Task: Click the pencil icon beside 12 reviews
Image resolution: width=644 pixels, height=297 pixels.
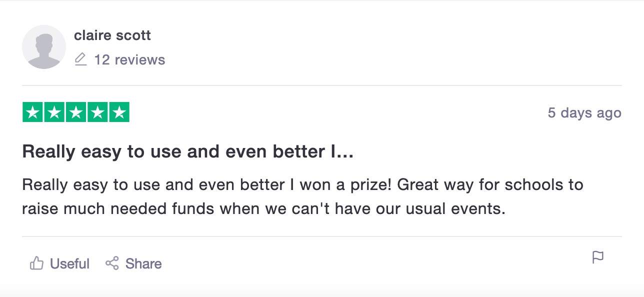Action: coord(80,59)
